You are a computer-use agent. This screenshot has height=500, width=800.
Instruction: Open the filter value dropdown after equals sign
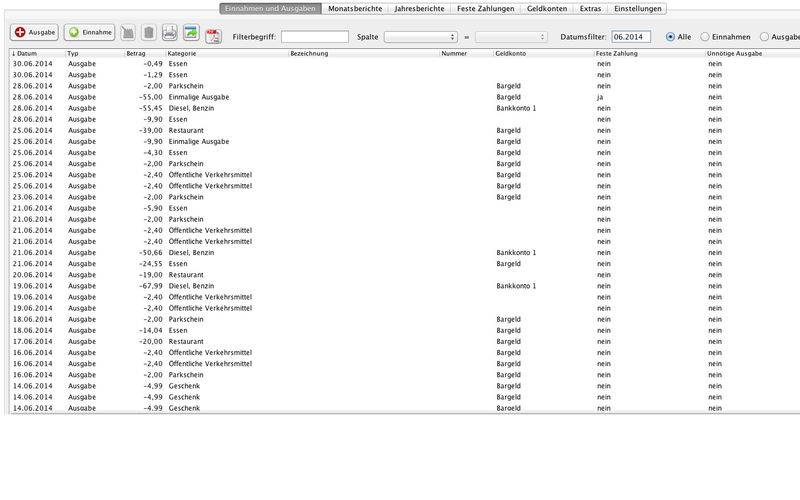click(511, 37)
